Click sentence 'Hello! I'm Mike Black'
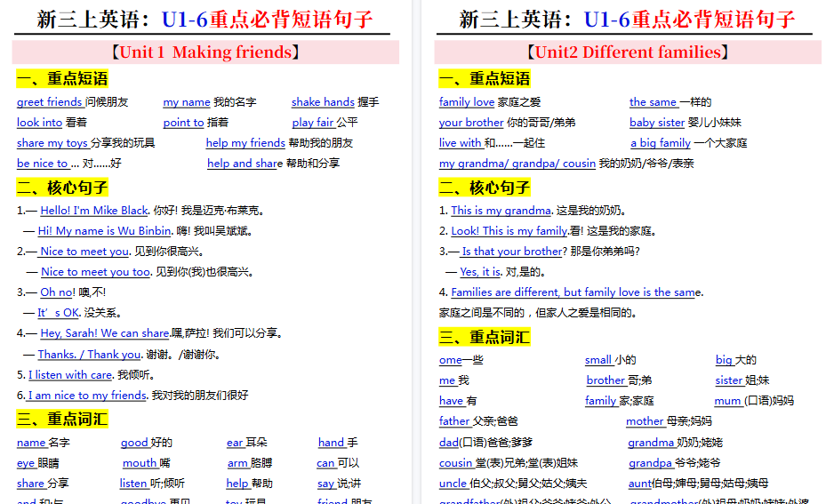Image resolution: width=826 pixels, height=504 pixels. tap(94, 210)
